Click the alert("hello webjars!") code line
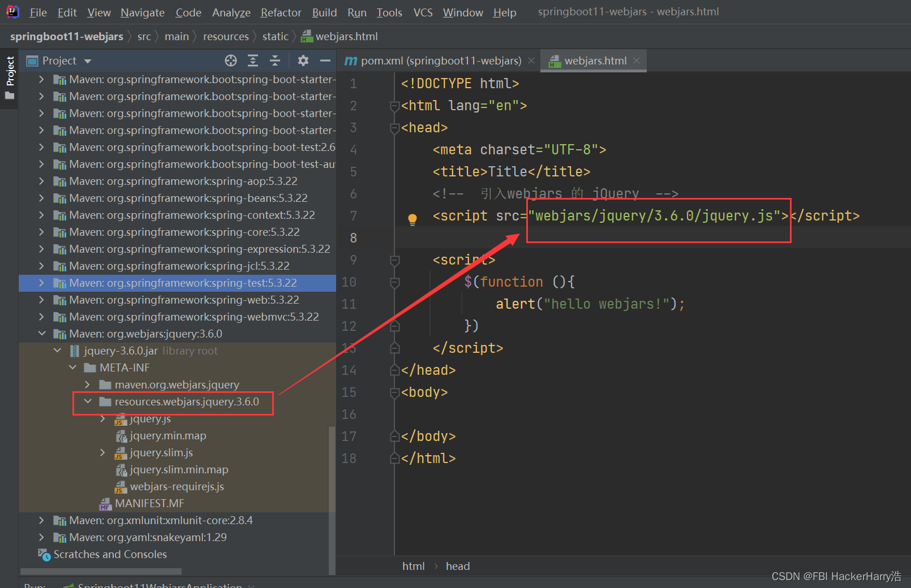 tap(590, 304)
